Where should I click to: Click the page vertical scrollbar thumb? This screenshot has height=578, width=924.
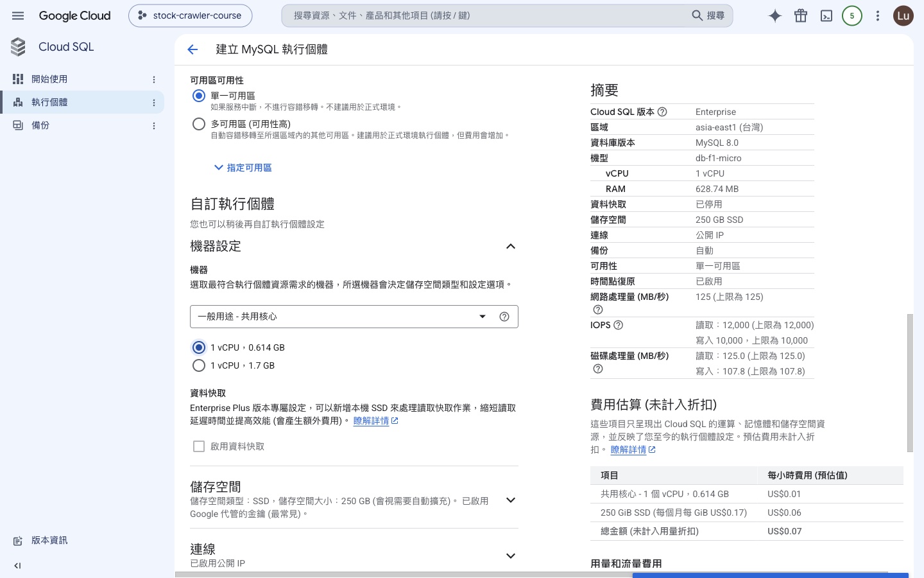pos(910,383)
